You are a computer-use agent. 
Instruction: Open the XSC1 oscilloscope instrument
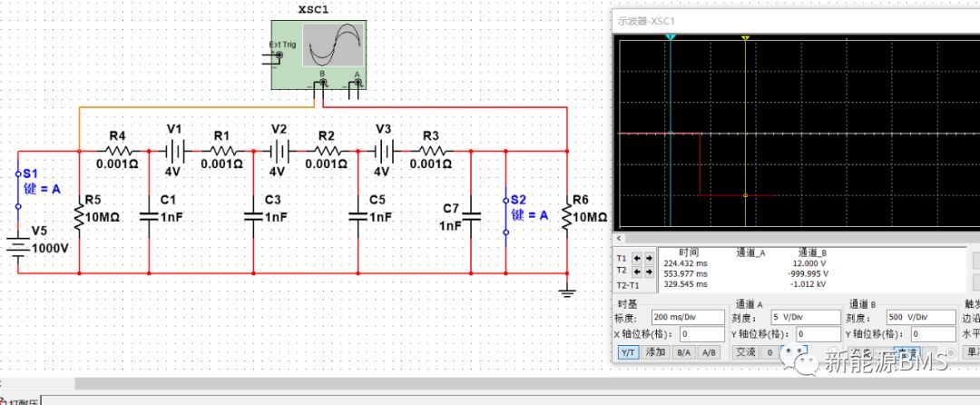click(x=318, y=55)
